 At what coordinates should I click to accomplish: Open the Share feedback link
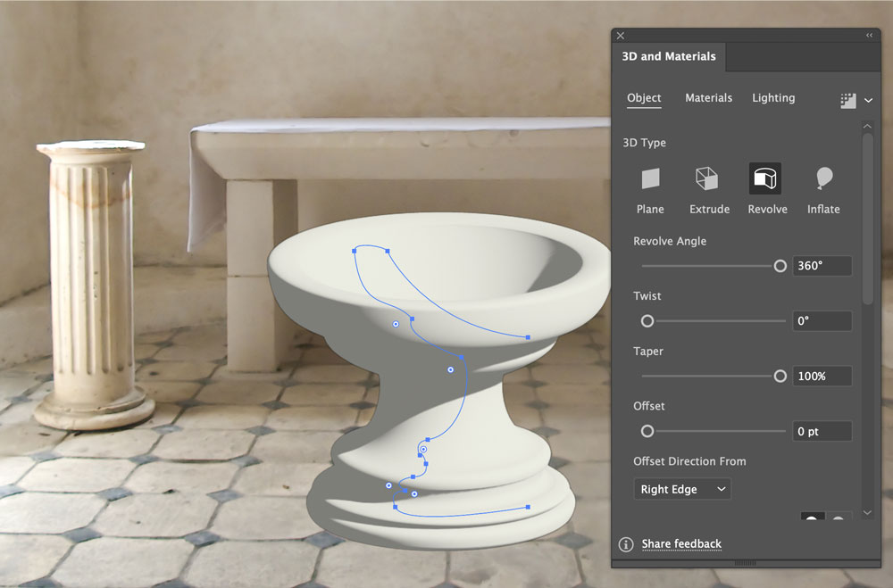(x=681, y=543)
